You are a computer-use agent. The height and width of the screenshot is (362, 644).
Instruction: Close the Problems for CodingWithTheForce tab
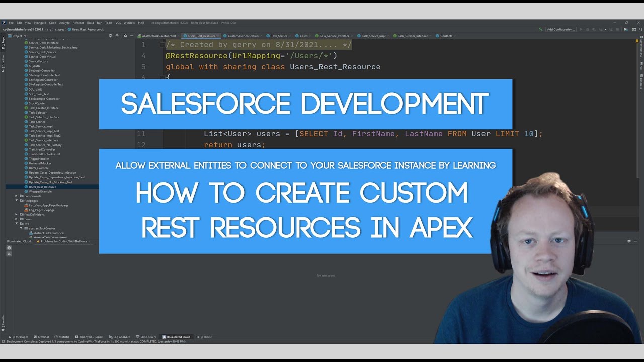click(91, 241)
